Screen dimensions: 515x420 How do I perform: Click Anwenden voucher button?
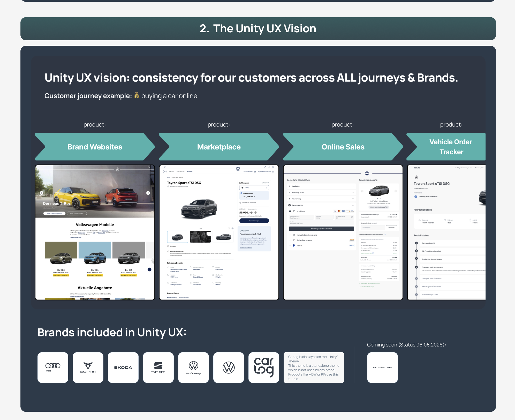coord(391,228)
